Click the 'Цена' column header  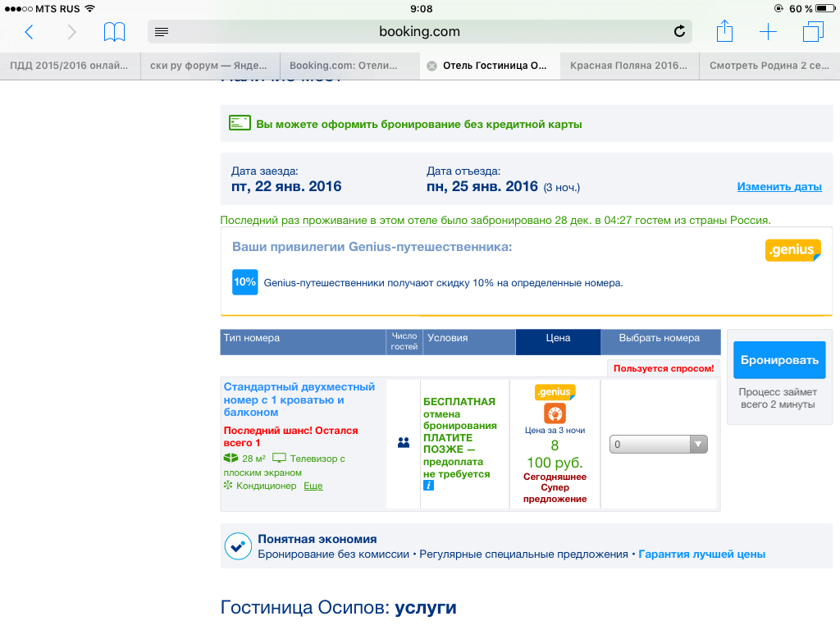point(558,342)
